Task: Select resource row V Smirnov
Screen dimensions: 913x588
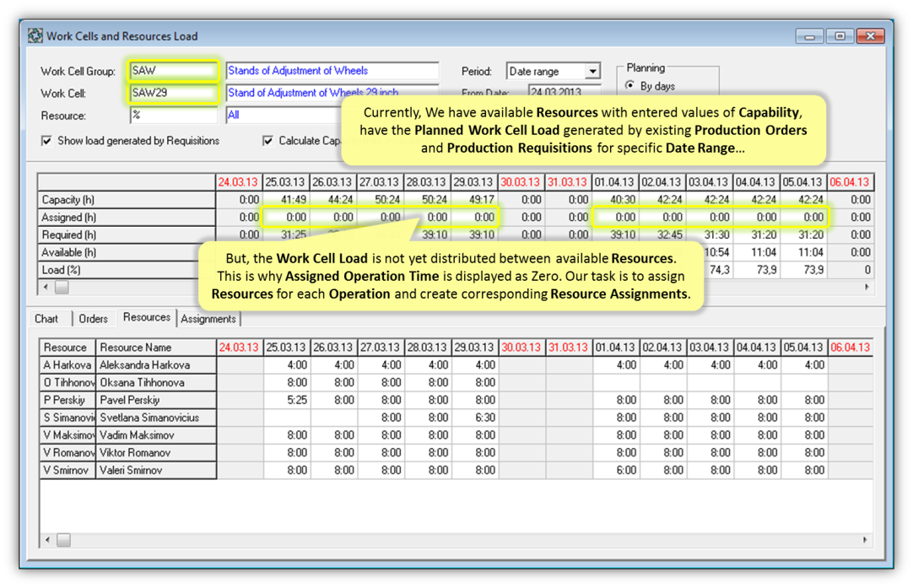Action: [68, 470]
